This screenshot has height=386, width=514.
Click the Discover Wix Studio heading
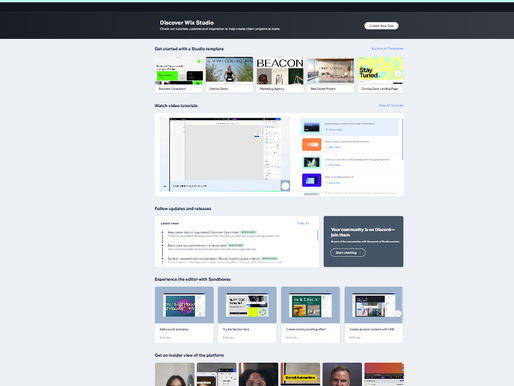187,23
